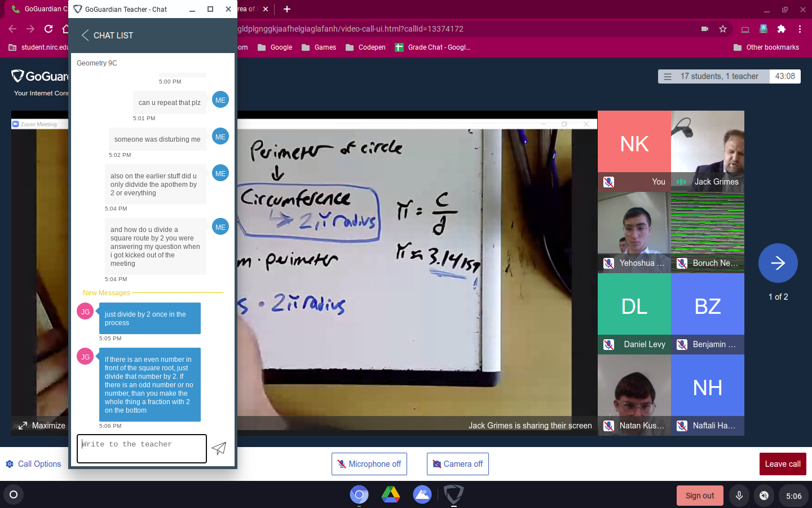Toggle the Microphone off button
Screen dimensions: 812x508
coord(369,464)
